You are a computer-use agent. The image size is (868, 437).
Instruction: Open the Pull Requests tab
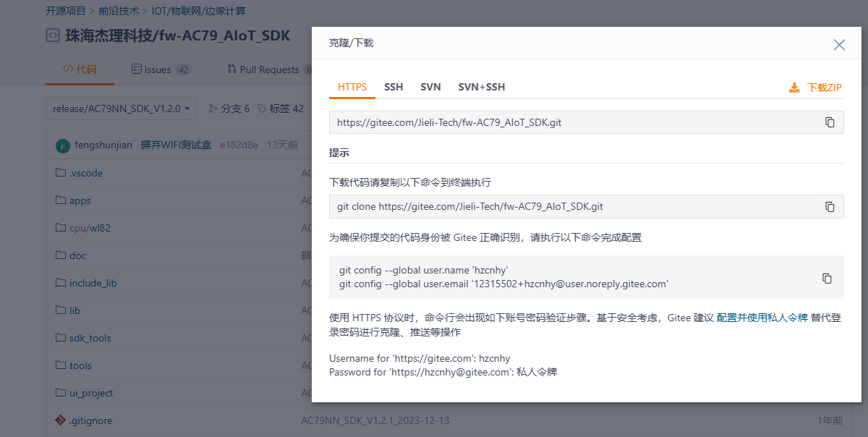pyautogui.click(x=268, y=69)
